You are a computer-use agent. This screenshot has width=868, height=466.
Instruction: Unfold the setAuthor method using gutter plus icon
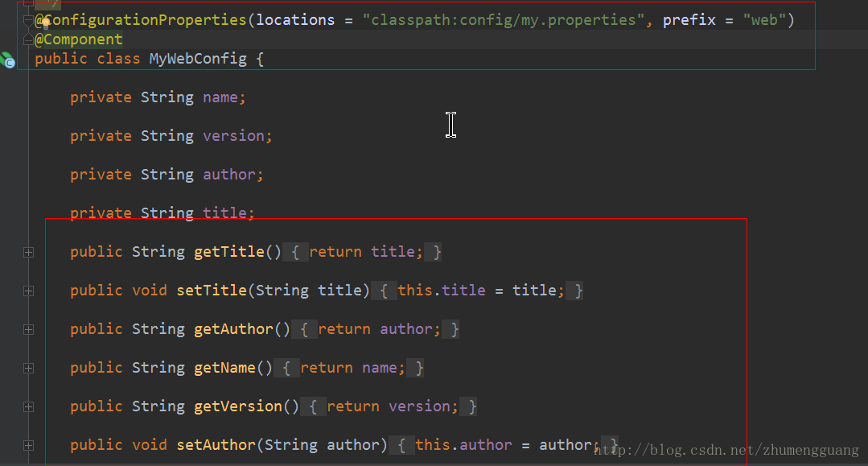29,446
